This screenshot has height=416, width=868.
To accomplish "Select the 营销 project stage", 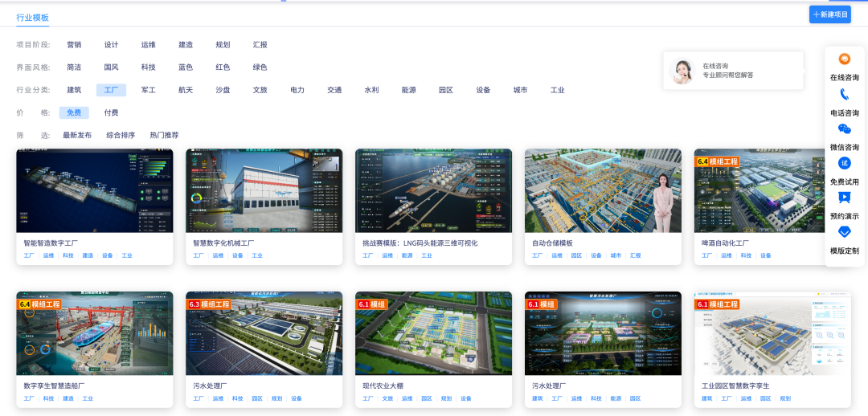I will 74,45.
